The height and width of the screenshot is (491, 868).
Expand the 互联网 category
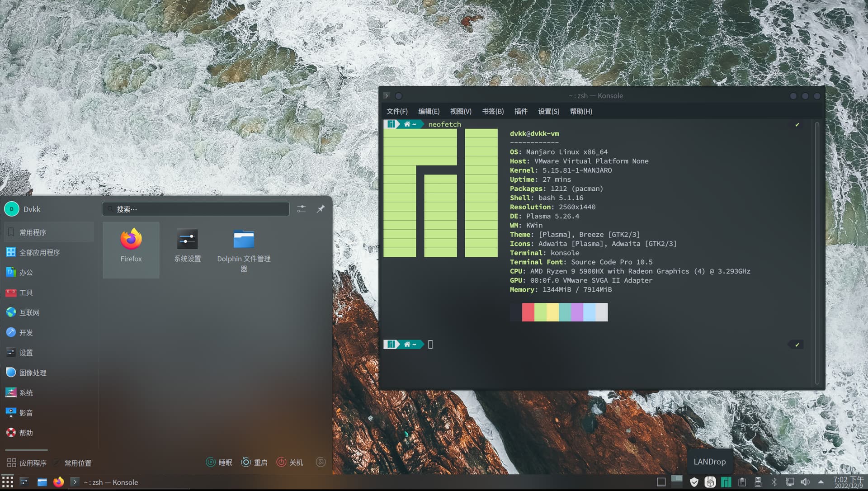29,312
